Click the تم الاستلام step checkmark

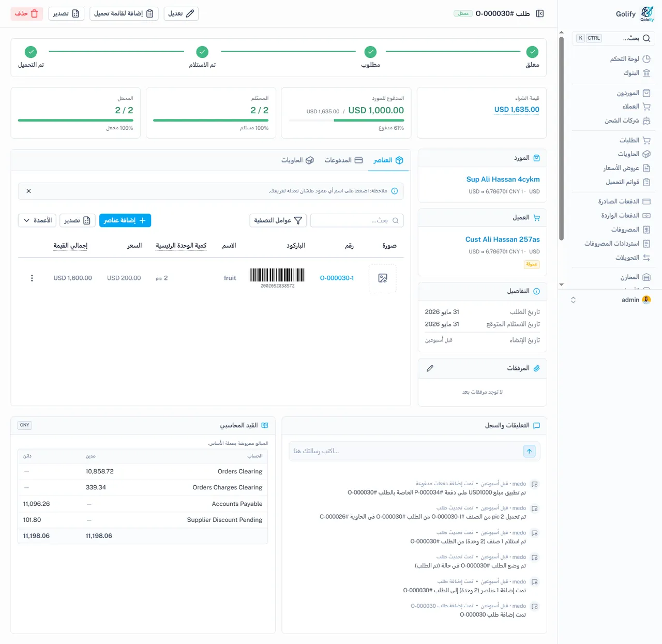pos(202,52)
